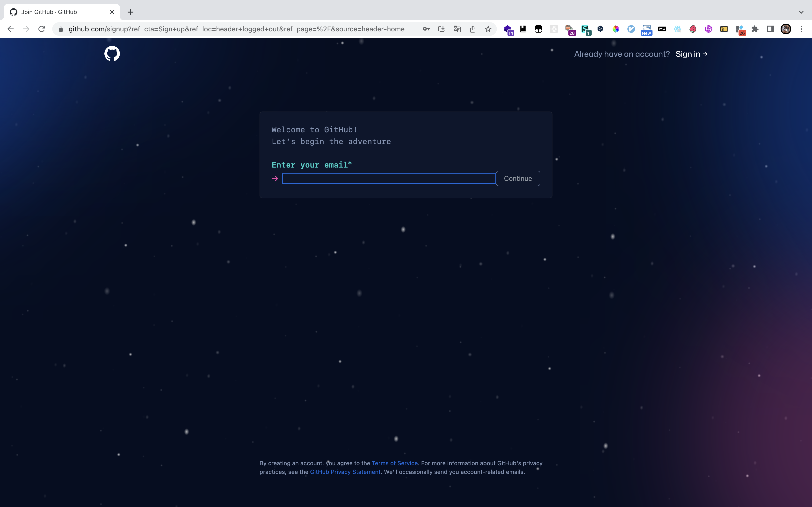Focus the email input field
The width and height of the screenshot is (812, 507).
click(x=389, y=178)
